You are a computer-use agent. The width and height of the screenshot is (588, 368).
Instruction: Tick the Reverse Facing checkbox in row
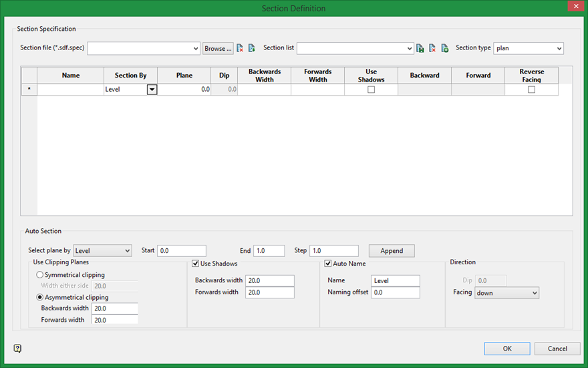click(x=531, y=90)
